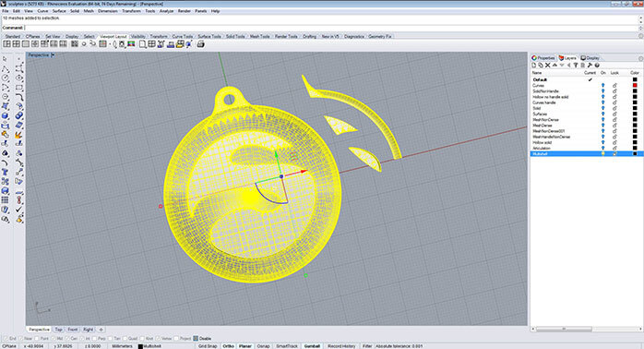
Task: Create a new layer in Layers panel
Action: pyautogui.click(x=534, y=66)
